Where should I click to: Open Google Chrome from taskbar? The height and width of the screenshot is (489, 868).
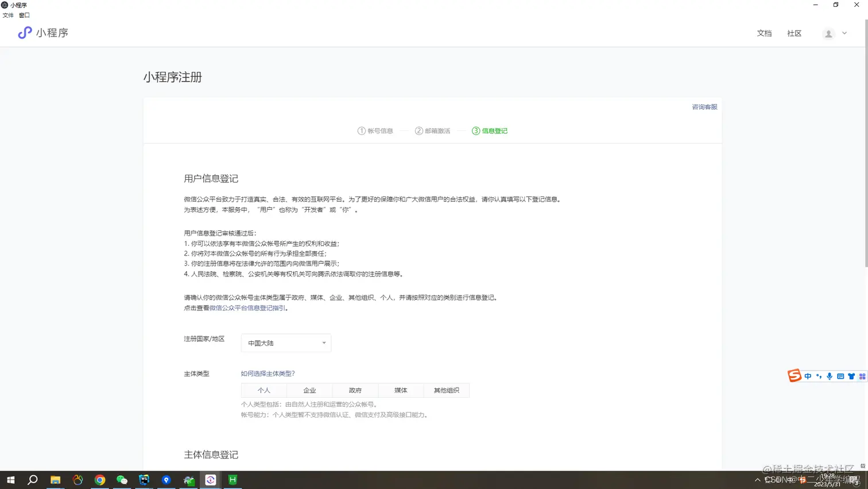[100, 480]
